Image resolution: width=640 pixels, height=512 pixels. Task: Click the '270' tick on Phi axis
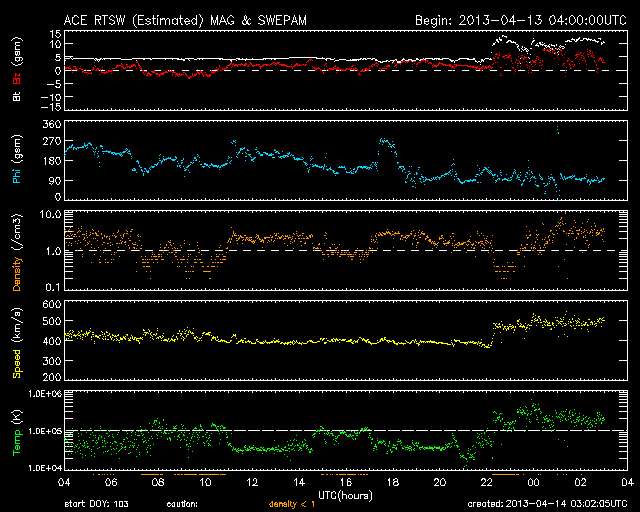tap(52, 141)
